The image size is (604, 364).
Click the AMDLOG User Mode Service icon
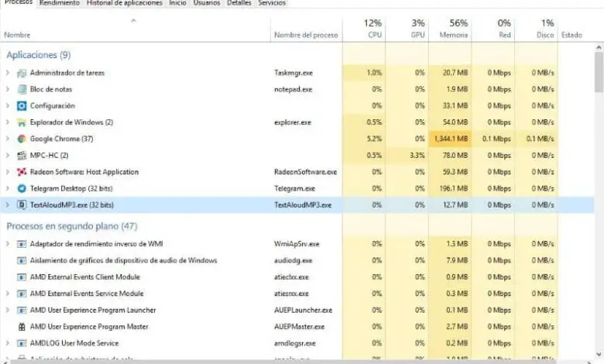coord(22,344)
